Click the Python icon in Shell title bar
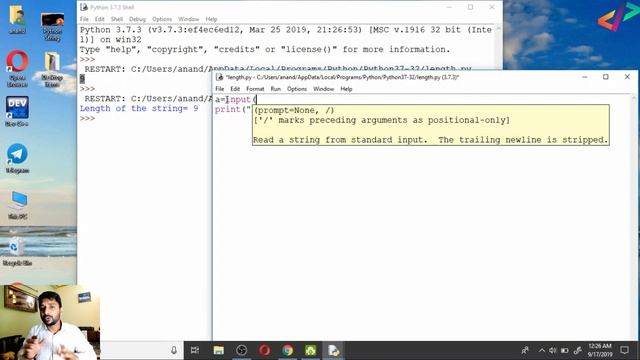This screenshot has height=360, width=640. [x=84, y=7]
